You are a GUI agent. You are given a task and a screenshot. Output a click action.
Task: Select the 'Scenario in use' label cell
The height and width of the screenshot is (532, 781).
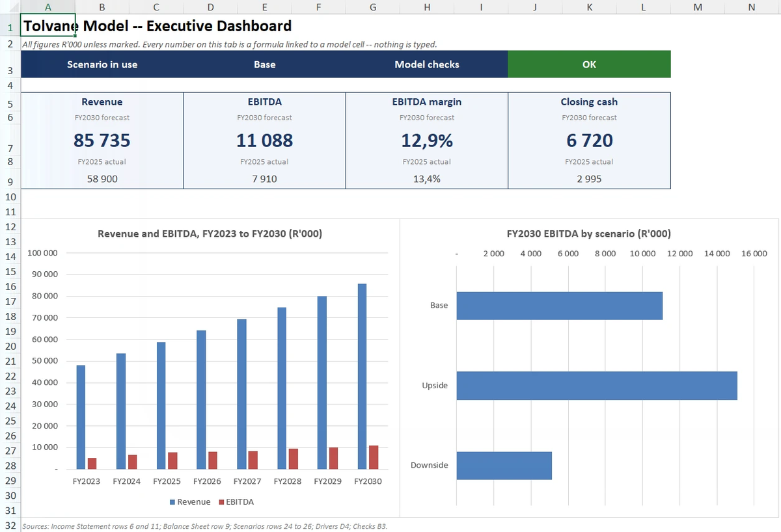coord(102,64)
